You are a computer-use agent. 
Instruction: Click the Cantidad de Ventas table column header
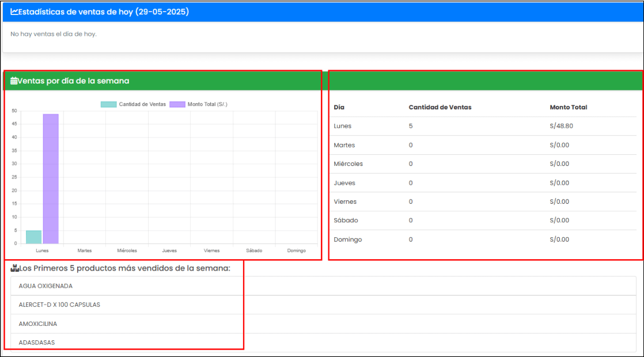[x=440, y=107]
